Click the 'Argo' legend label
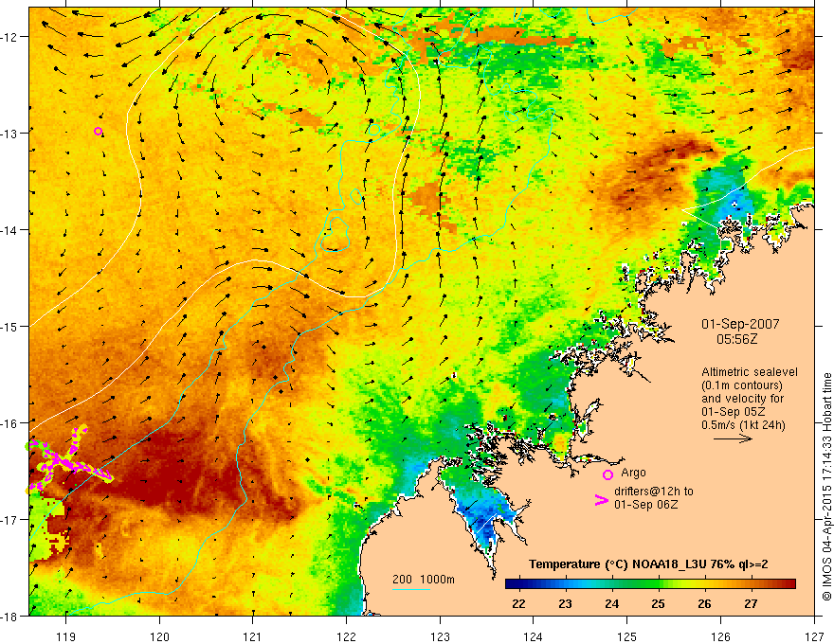This screenshot has height=644, width=834. click(633, 473)
